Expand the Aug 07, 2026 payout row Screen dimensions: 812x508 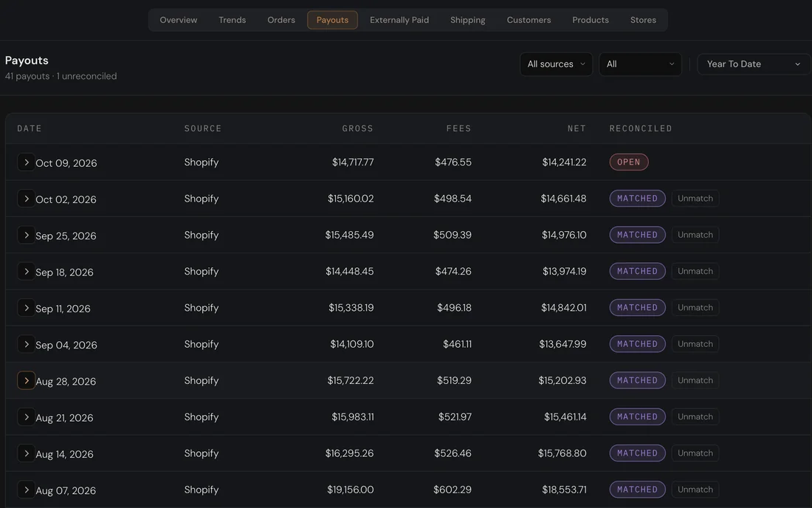coord(26,490)
